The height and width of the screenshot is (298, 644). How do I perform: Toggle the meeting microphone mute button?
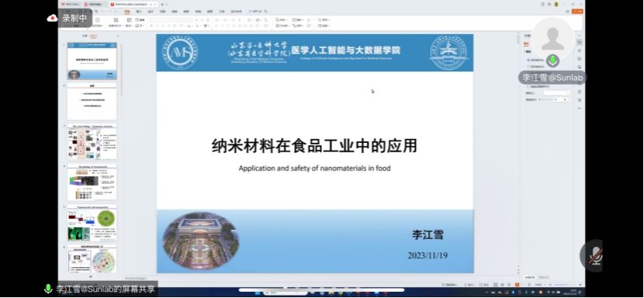point(594,255)
